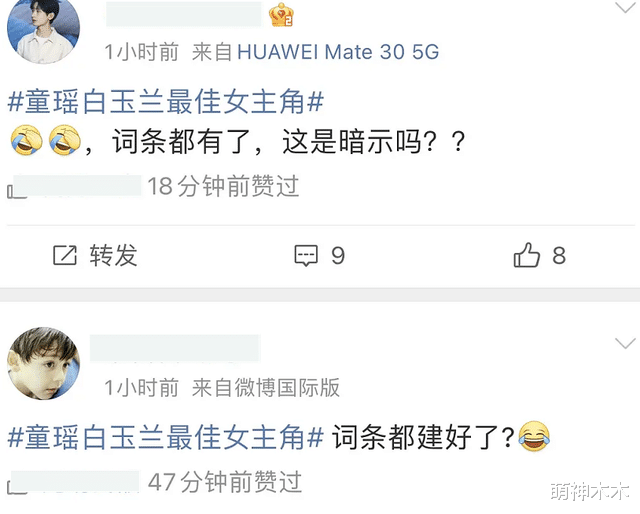
Task: Tap the repost share icon
Action: (65, 256)
